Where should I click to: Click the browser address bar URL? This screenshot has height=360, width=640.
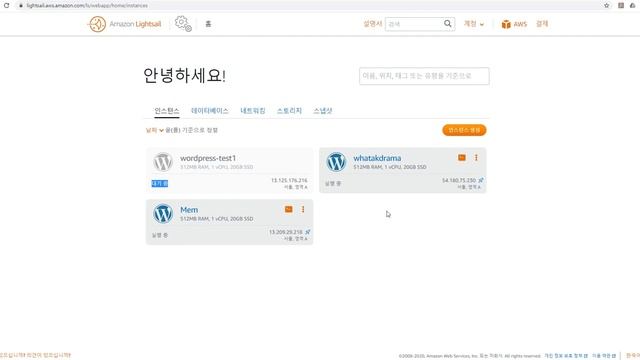[87, 5]
